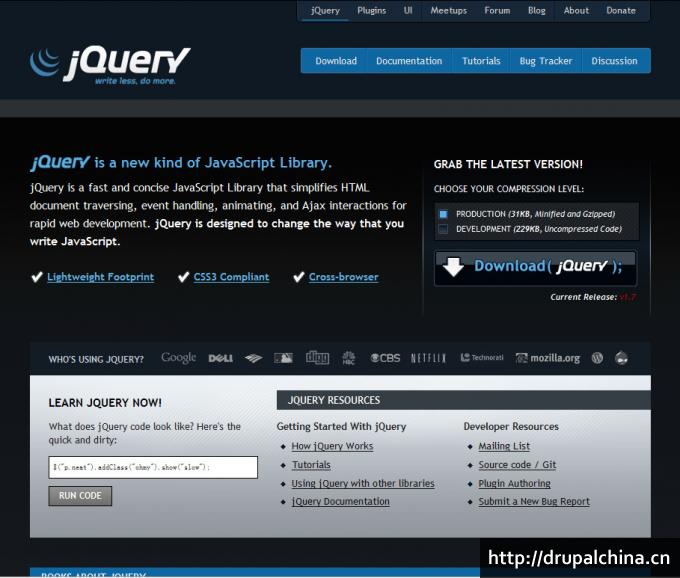Open Using jQuery with other libraries link

click(363, 483)
